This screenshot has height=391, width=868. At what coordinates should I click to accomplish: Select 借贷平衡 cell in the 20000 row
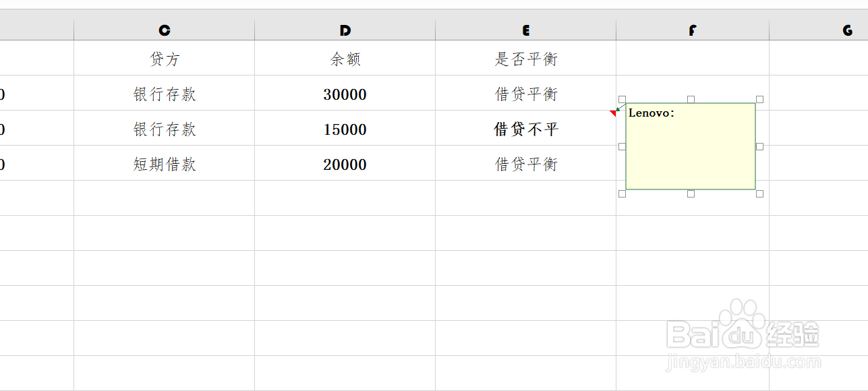click(x=526, y=164)
